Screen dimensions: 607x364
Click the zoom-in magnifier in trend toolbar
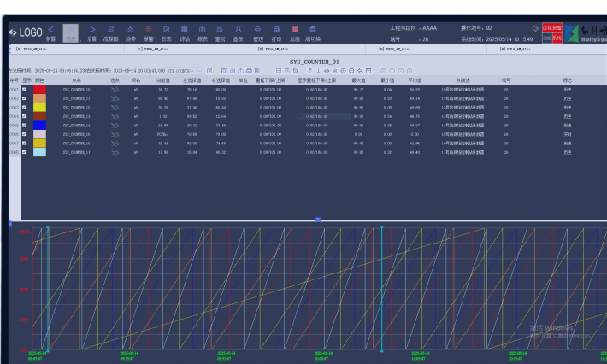(342, 71)
